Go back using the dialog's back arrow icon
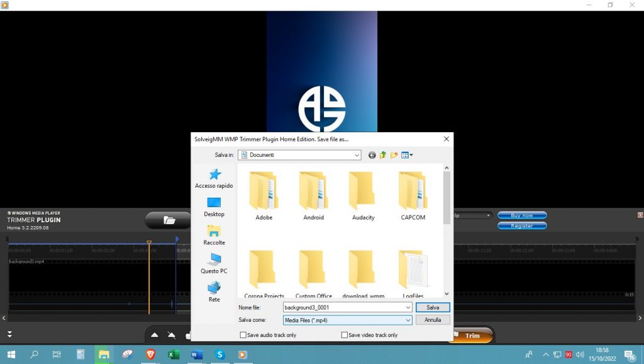Image resolution: width=644 pixels, height=364 pixels. (x=372, y=155)
